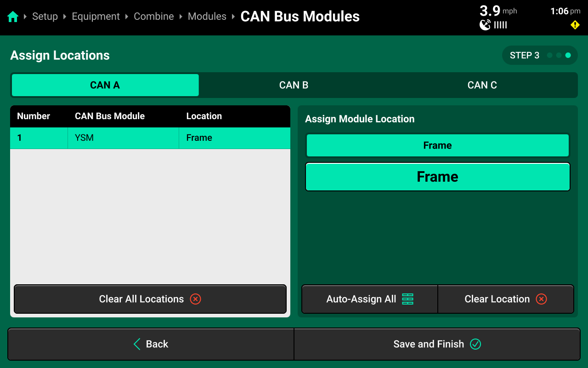Image resolution: width=588 pixels, height=368 pixels.
Task: Switch to the CAN C tab
Action: click(x=482, y=85)
